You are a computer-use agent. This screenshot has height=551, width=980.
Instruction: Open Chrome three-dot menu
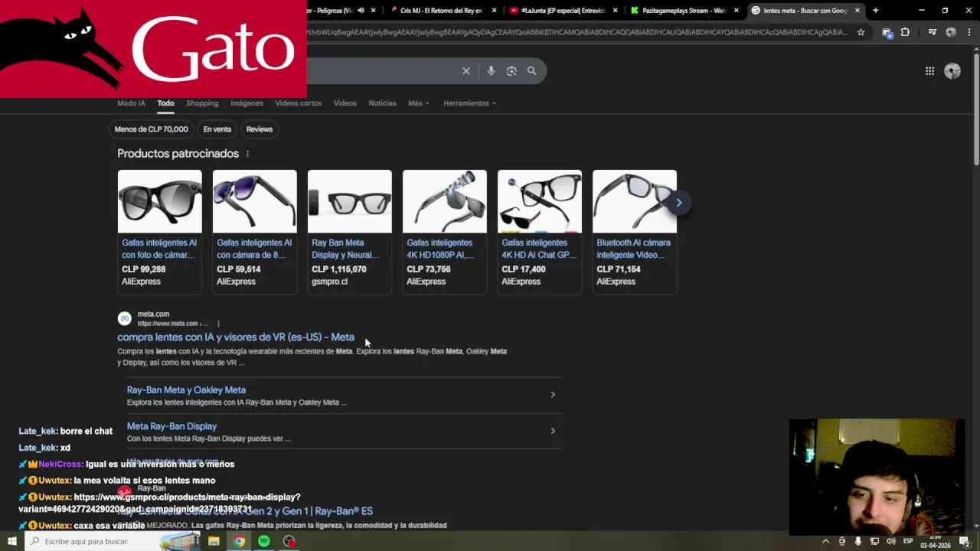click(969, 32)
